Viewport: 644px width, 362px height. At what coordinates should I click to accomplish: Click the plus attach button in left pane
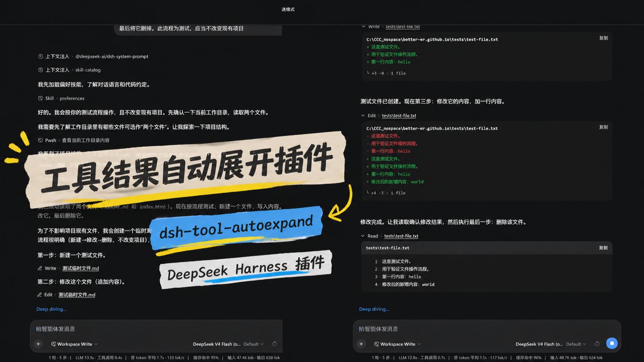pyautogui.click(x=38, y=344)
